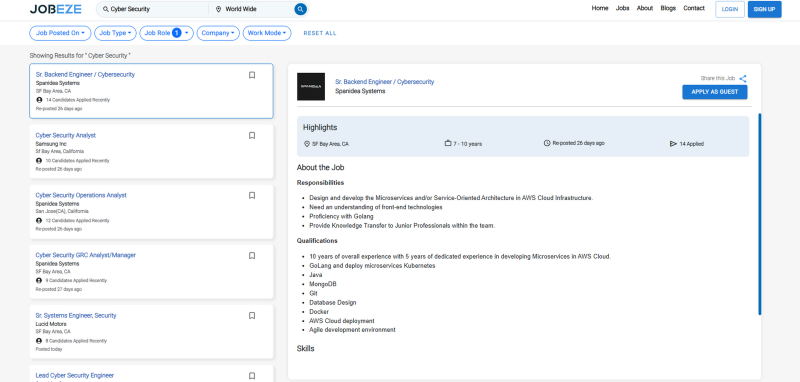The image size is (800, 382).
Task: Click the applied flag icon in Highlights
Action: click(x=673, y=144)
